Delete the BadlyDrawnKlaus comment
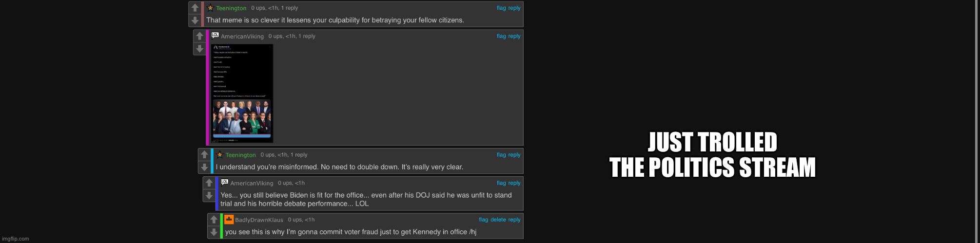The image size is (980, 243). (498, 220)
